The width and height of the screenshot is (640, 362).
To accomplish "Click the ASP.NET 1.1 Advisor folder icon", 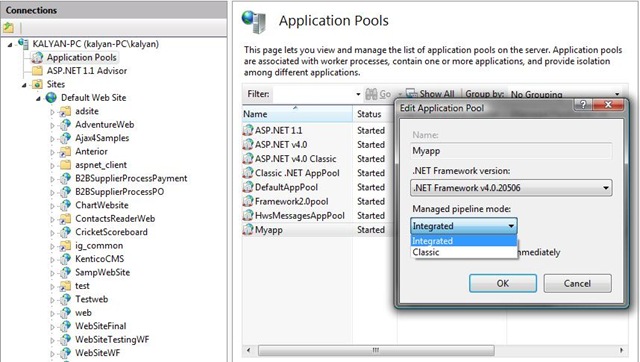I will click(37, 71).
